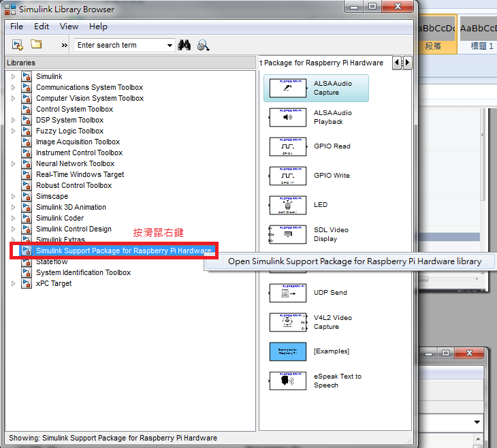Select the Stateflow library
Screen dimensions: 497x448
52,261
